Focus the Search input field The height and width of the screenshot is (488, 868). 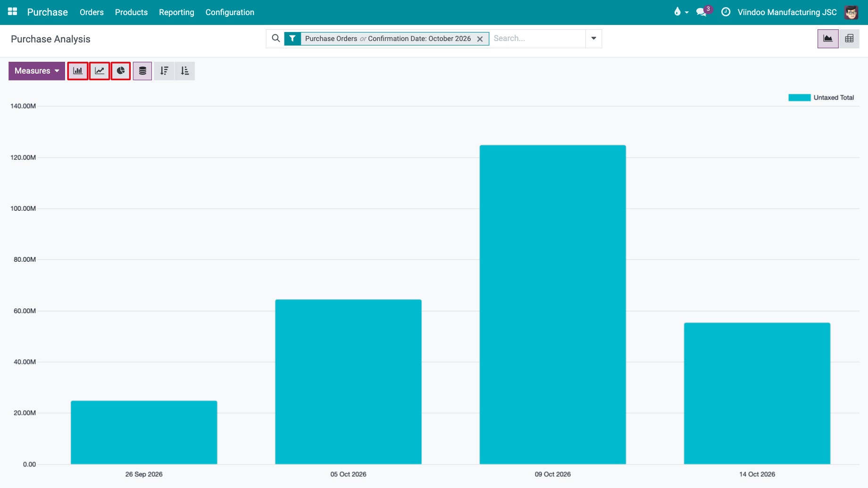tap(537, 39)
